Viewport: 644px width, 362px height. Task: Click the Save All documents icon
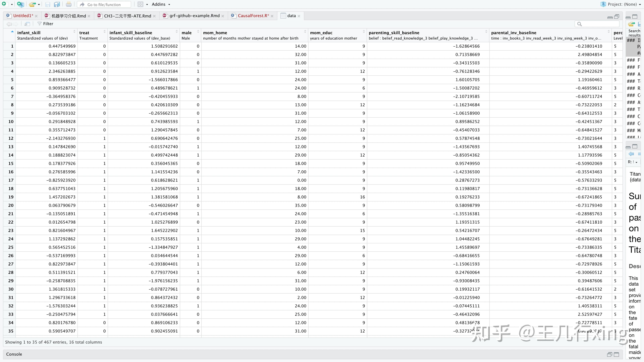pos(57,4)
